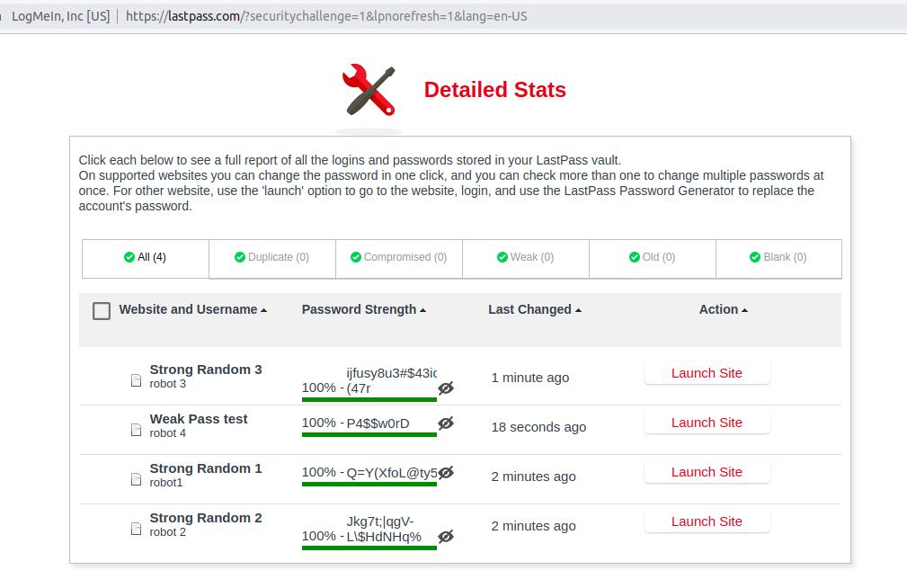907x588 pixels.
Task: Reveal robot 4's hidden password
Action: pos(446,423)
